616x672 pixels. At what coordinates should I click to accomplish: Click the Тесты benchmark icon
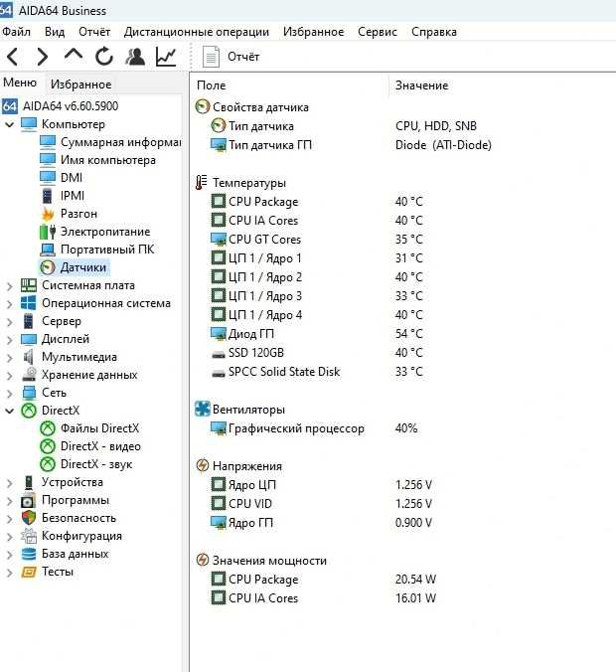coord(29,572)
